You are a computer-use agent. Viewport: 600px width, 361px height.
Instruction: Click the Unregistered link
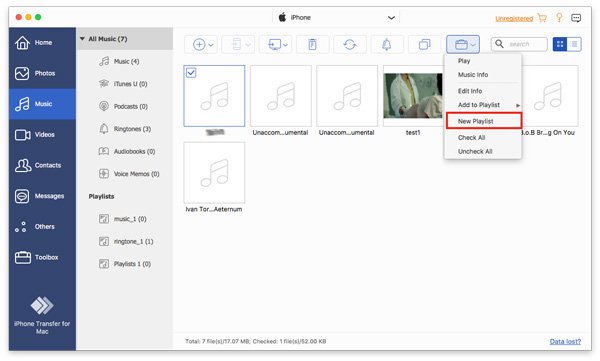[x=514, y=18]
